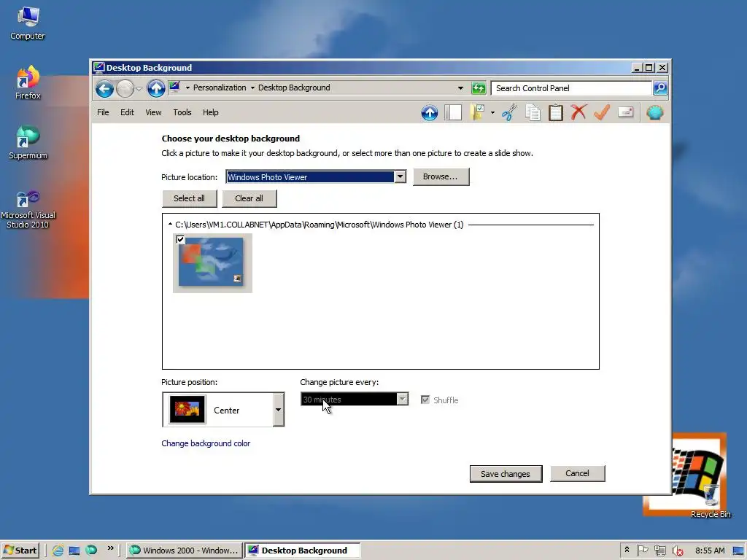The width and height of the screenshot is (747, 560).
Task: Click the Picture location dropdown arrow
Action: pyautogui.click(x=400, y=176)
